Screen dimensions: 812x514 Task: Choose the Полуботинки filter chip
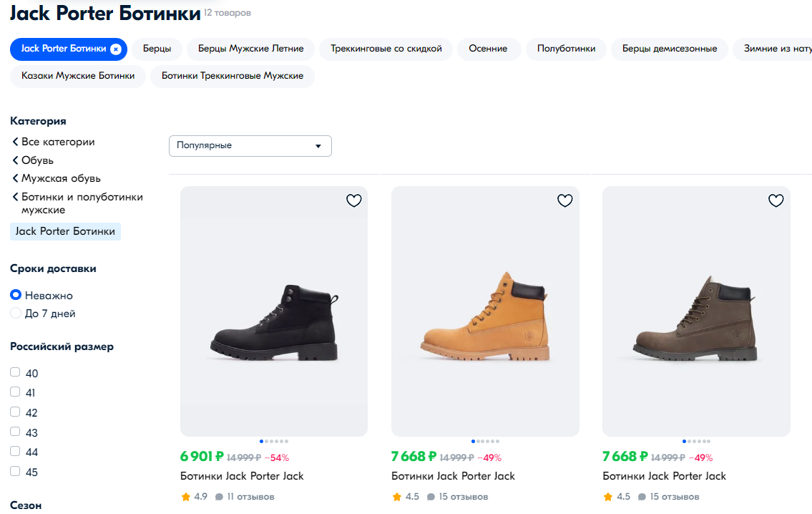[x=566, y=49]
